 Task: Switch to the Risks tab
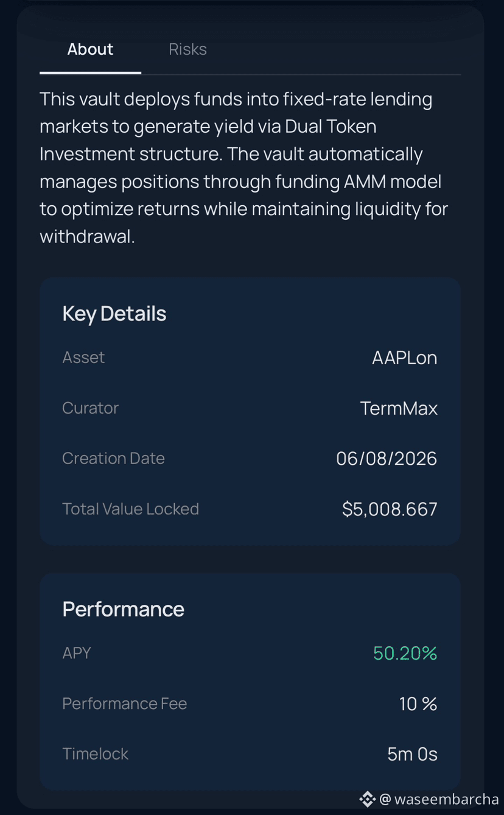click(187, 49)
